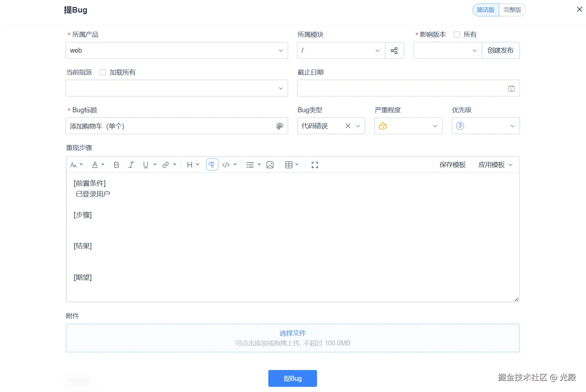The image size is (586, 392).
Task: Open the color palette icon in Bug标题
Action: point(280,126)
